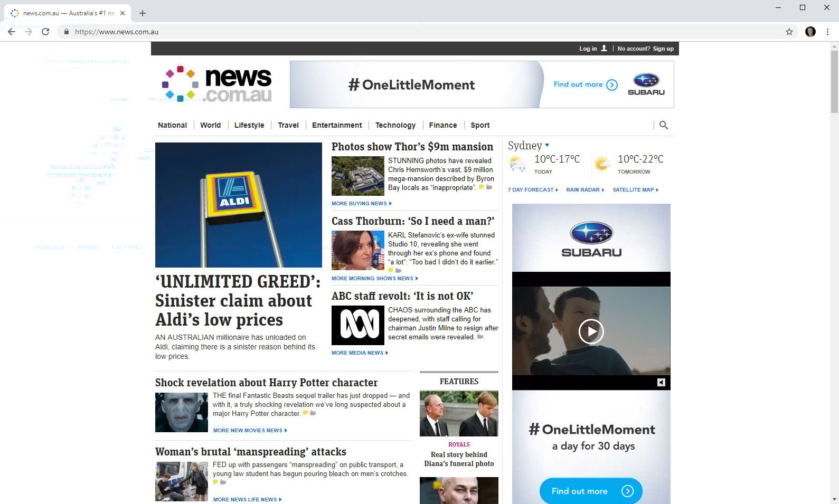
Task: Click the browser forward arrow
Action: [29, 32]
